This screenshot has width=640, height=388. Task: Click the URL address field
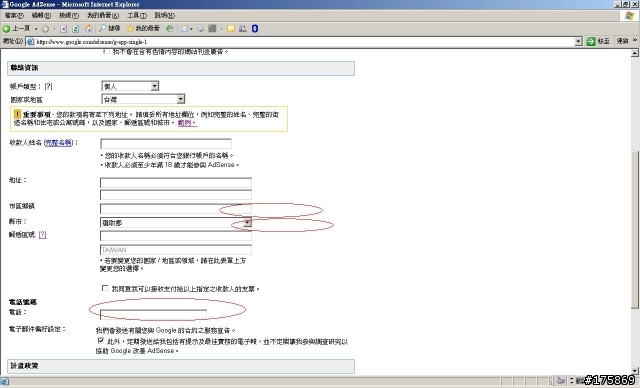304,42
